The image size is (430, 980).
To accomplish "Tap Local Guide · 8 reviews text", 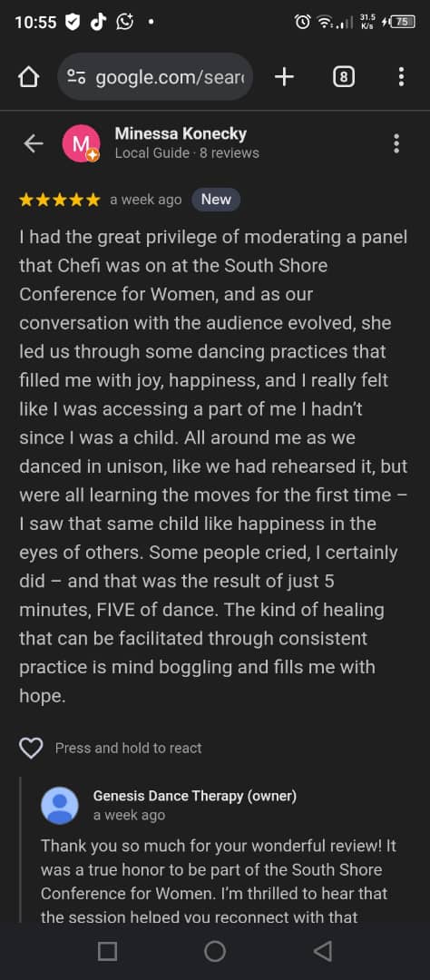I will click(187, 153).
